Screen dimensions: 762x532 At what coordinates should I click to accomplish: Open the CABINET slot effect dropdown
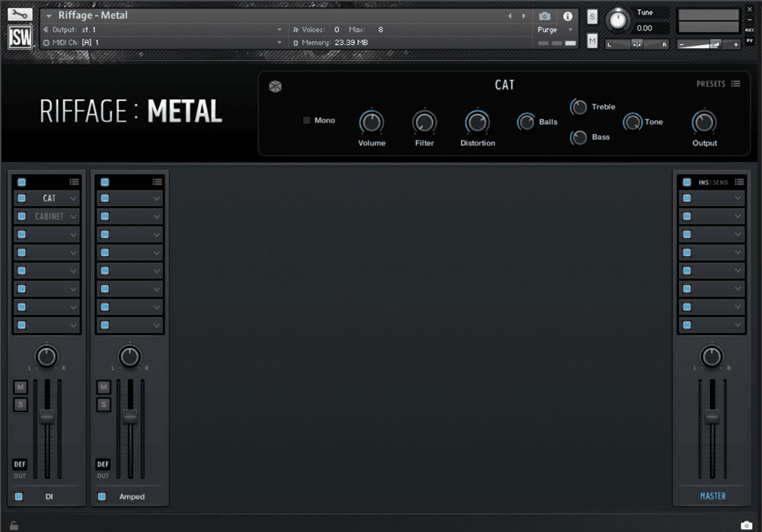(x=73, y=216)
